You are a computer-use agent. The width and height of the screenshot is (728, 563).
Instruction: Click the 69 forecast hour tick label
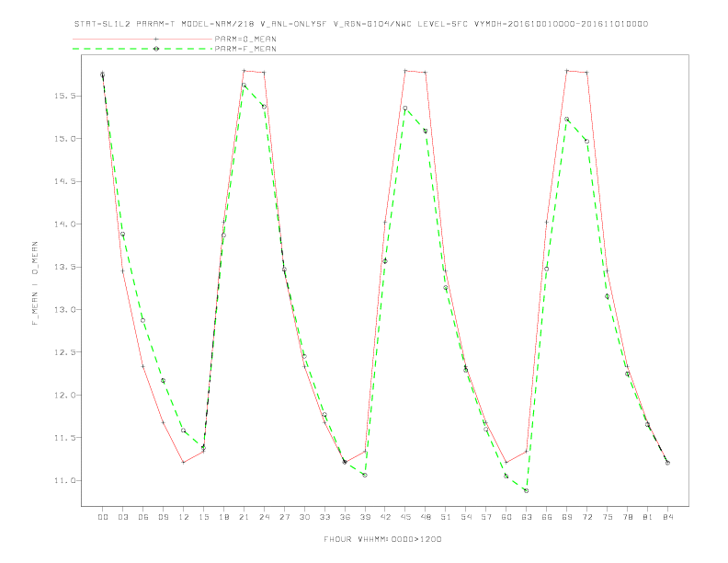click(567, 517)
